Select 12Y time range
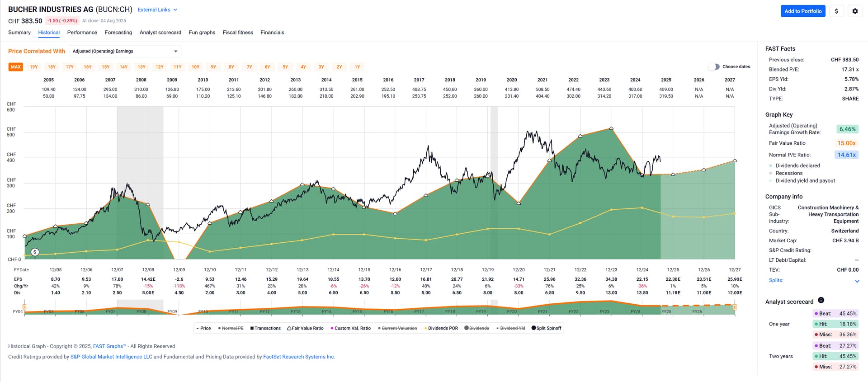The width and height of the screenshot is (868, 382). pos(160,67)
